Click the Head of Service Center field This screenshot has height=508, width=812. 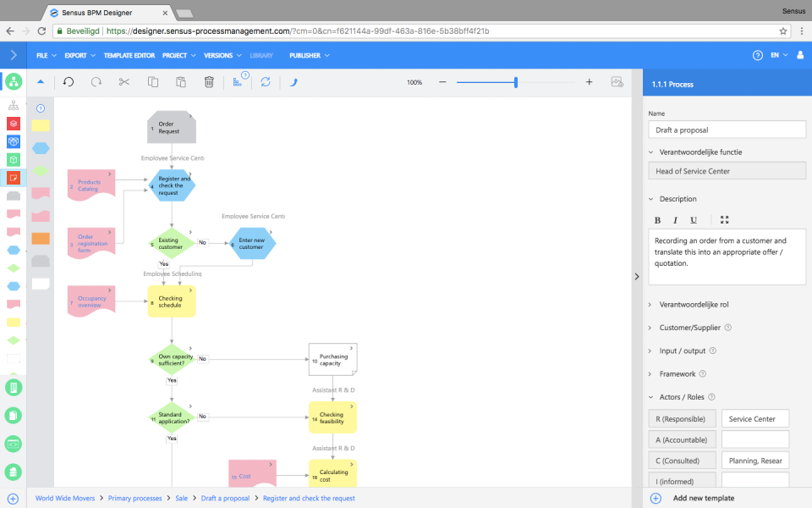[x=727, y=171]
